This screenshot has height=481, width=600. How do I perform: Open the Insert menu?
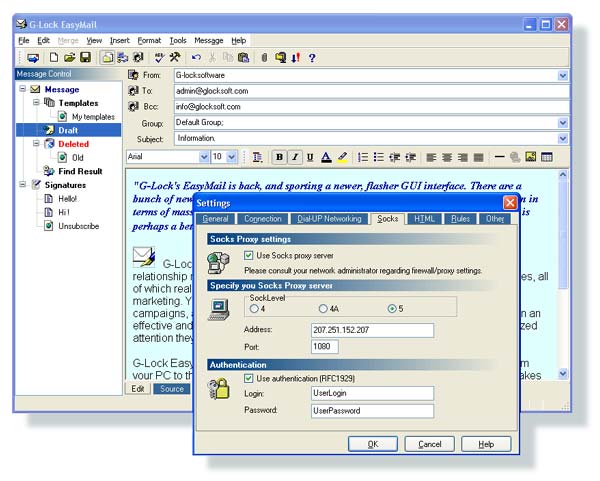click(x=120, y=41)
